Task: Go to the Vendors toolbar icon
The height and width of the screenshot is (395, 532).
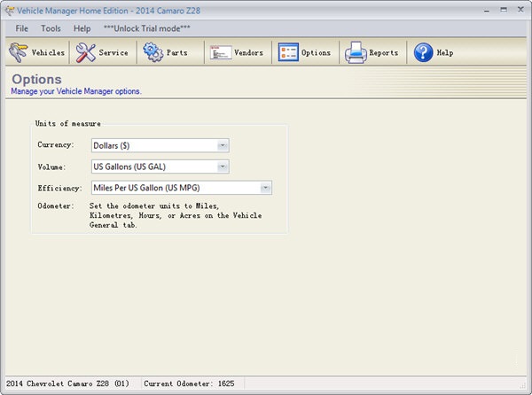Action: tap(221, 53)
